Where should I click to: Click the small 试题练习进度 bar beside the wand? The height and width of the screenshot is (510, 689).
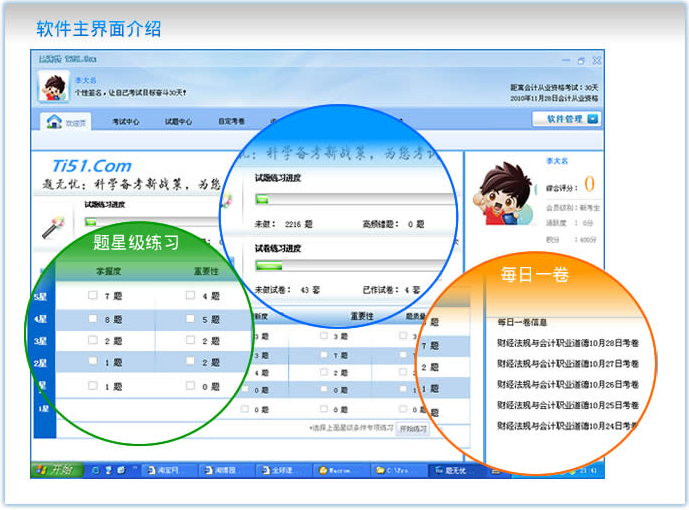(x=154, y=222)
